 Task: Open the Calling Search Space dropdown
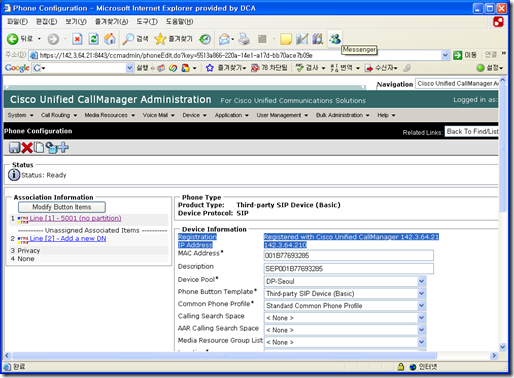point(421,318)
